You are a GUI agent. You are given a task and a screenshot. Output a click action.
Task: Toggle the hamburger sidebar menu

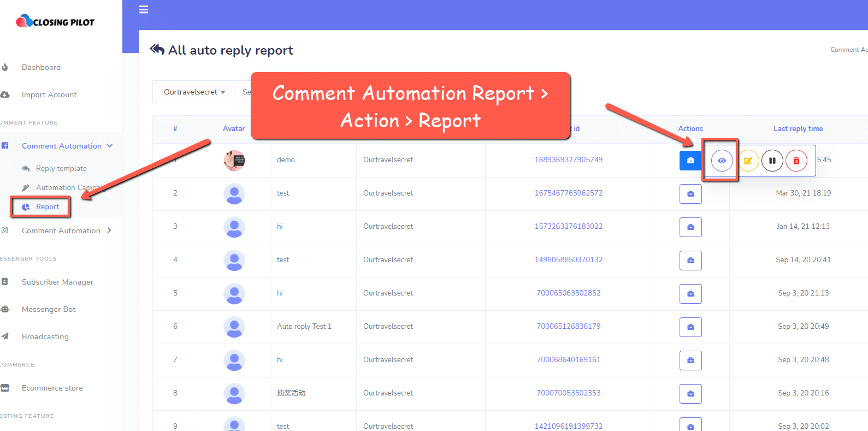tap(144, 9)
